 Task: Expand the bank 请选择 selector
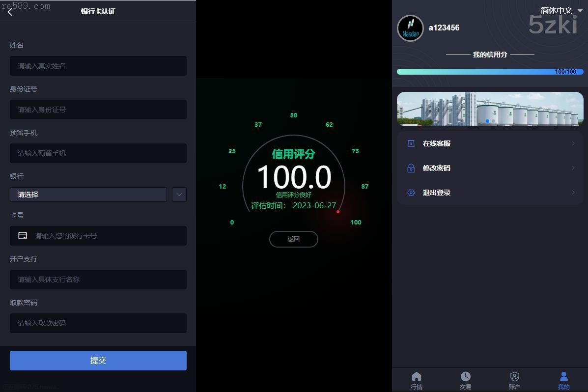(x=88, y=195)
